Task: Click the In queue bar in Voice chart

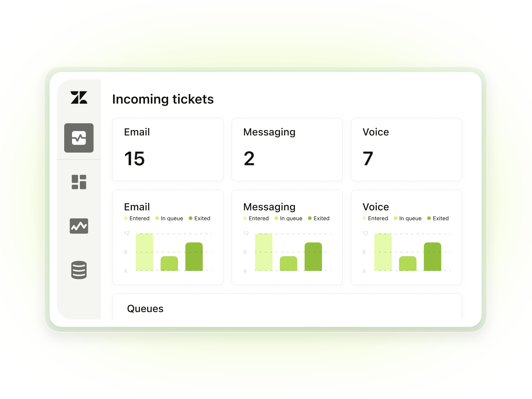Action: click(x=408, y=264)
